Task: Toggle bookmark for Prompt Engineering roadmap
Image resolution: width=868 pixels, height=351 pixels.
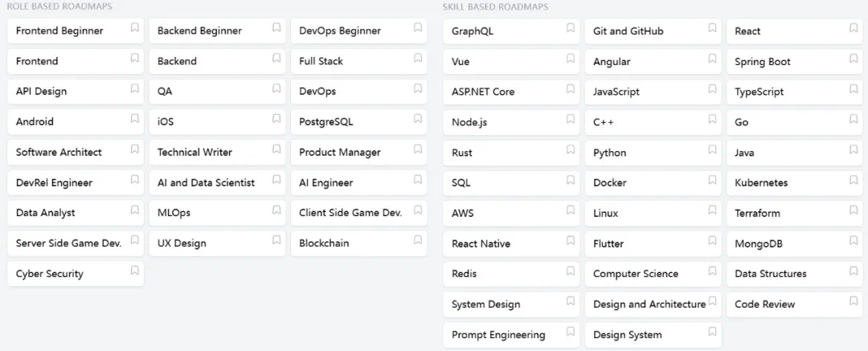Action: pyautogui.click(x=571, y=332)
